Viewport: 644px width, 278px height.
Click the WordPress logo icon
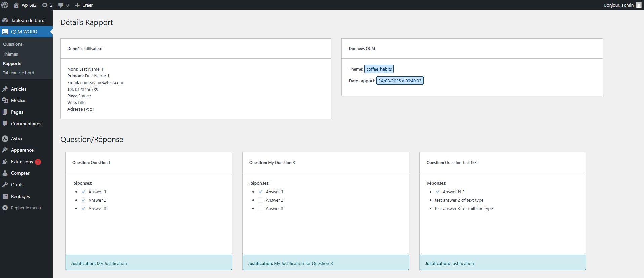pos(5,5)
